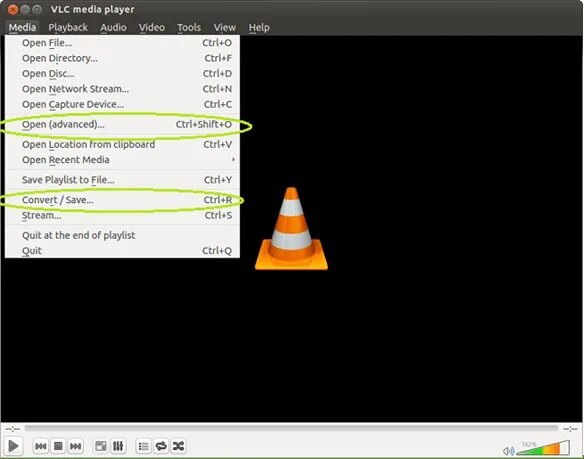Viewport: 584px width, 459px height.
Task: Toggle the playlist view icon
Action: (143, 446)
